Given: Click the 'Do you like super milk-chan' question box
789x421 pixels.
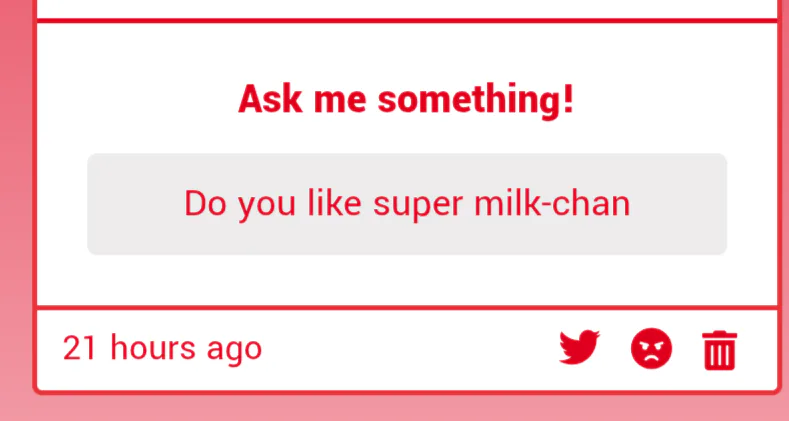Looking at the screenshot, I should pyautogui.click(x=407, y=204).
